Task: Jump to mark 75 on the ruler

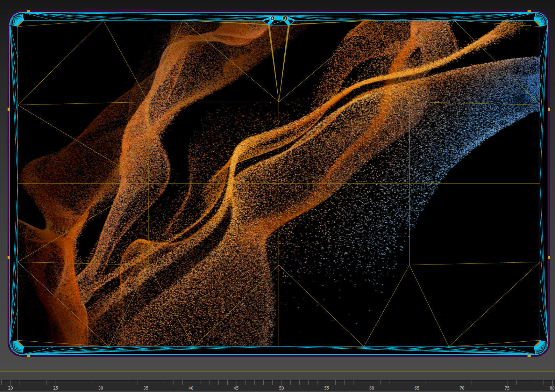Action: [507, 388]
